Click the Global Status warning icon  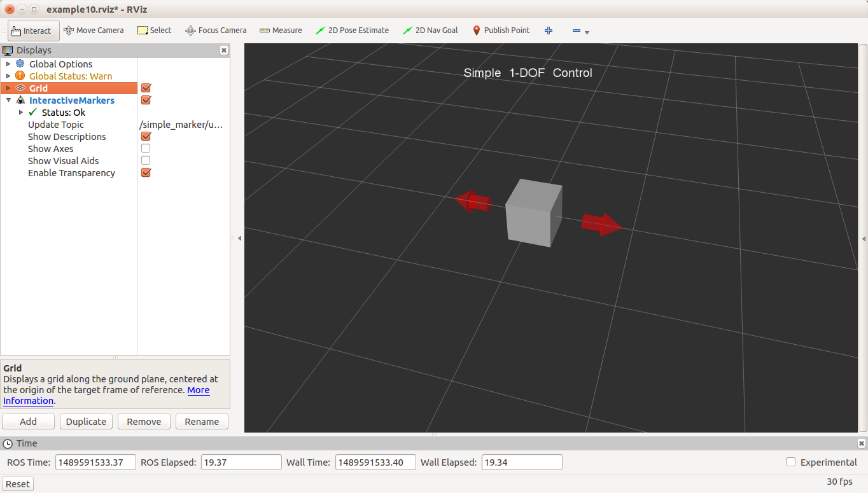pyautogui.click(x=20, y=76)
